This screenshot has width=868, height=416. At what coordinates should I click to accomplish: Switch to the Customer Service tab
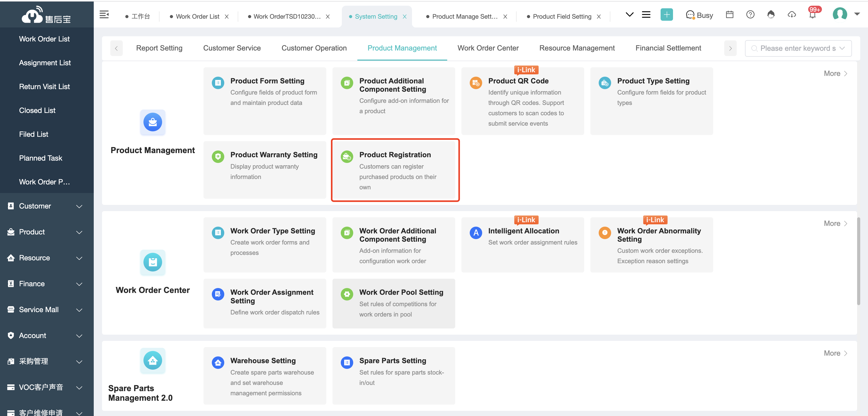click(232, 48)
